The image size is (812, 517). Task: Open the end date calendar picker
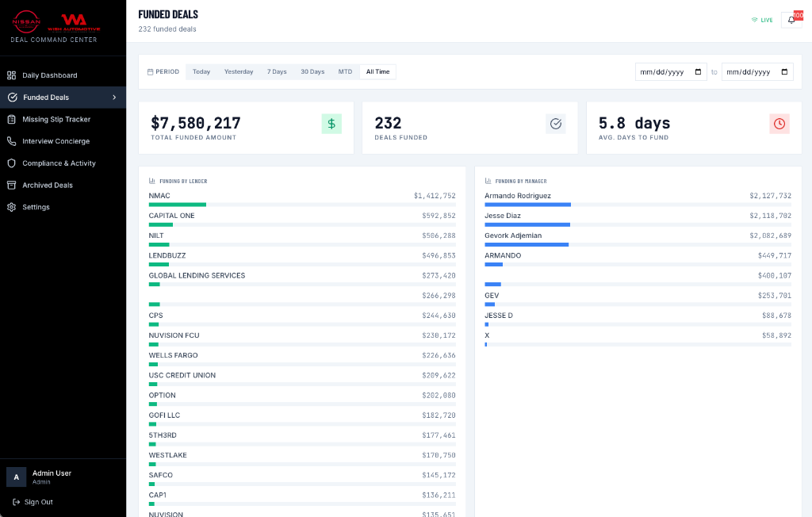(x=784, y=72)
